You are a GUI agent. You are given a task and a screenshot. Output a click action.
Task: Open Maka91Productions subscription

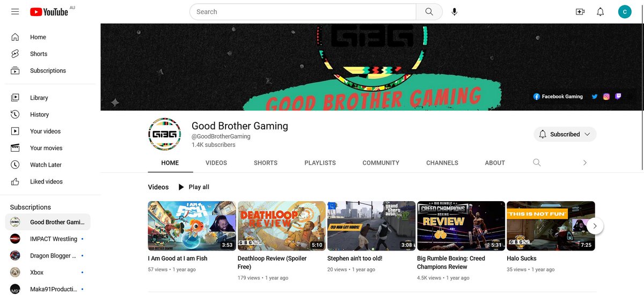48,289
